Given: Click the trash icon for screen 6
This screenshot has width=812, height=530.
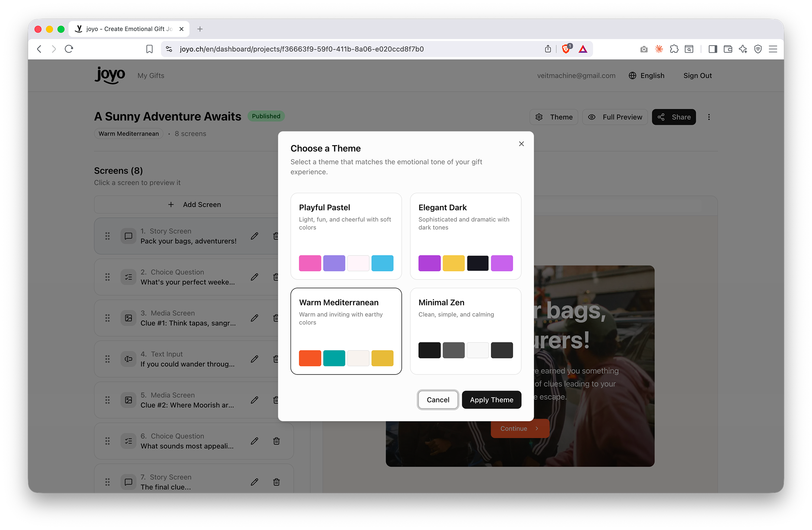Looking at the screenshot, I should click(x=276, y=441).
